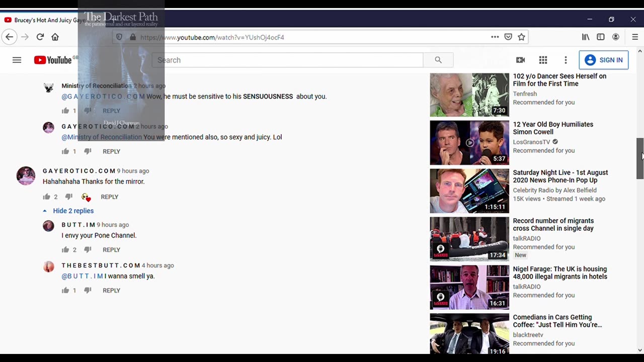Screen dimensions: 644x362
Task: Reply to the Ministry of Reconciliation comment
Action: pyautogui.click(x=111, y=111)
